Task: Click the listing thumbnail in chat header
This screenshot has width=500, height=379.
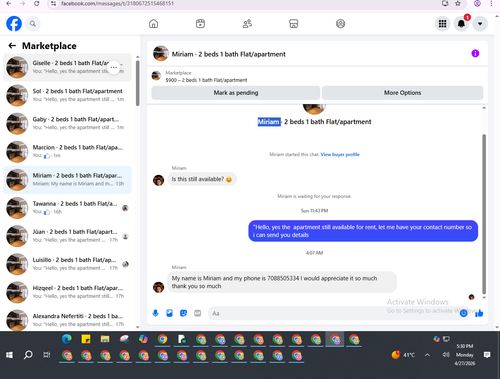Action: coord(161,53)
